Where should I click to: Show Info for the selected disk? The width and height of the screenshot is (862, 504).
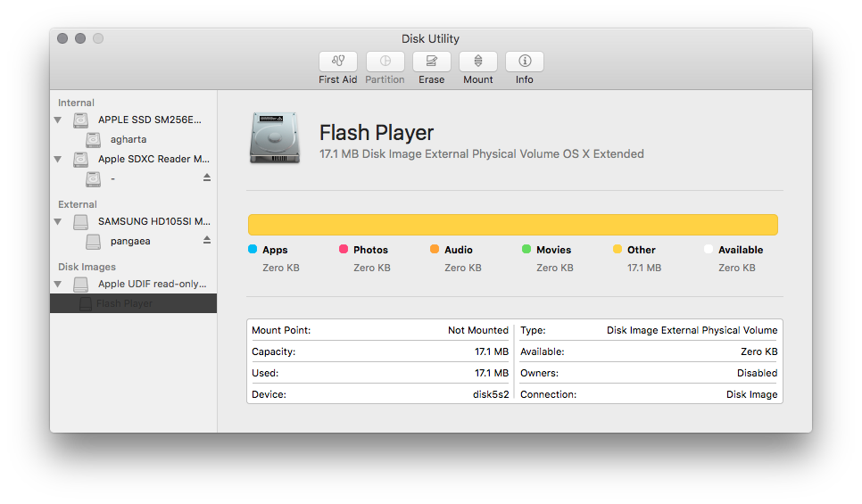tap(525, 62)
